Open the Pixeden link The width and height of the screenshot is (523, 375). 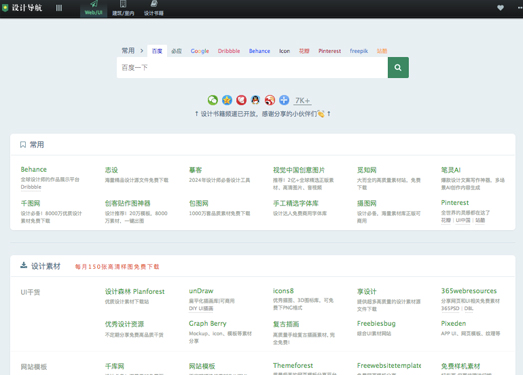(x=453, y=323)
